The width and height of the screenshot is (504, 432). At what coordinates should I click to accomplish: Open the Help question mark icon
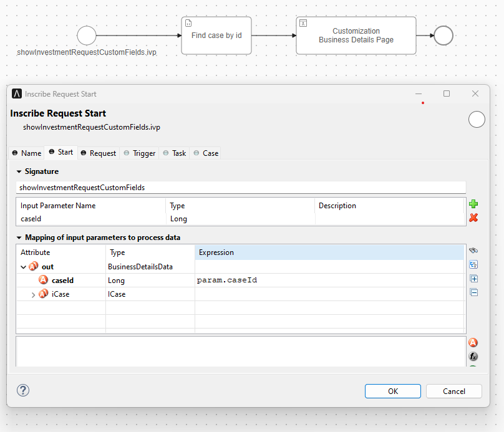[x=23, y=390]
